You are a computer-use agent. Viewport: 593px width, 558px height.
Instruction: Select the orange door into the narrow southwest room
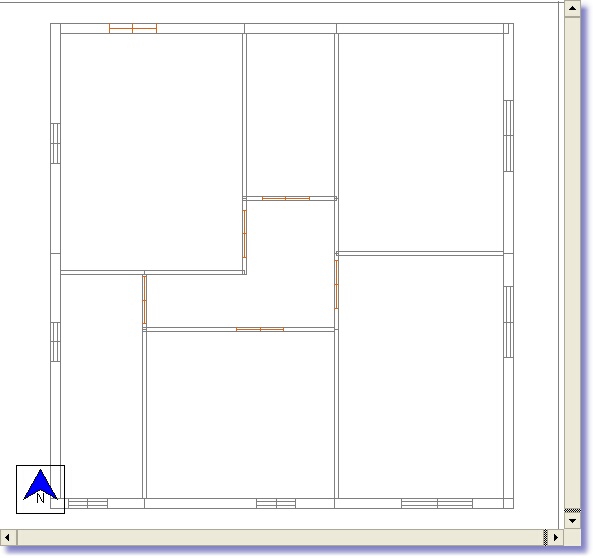[x=144, y=300]
